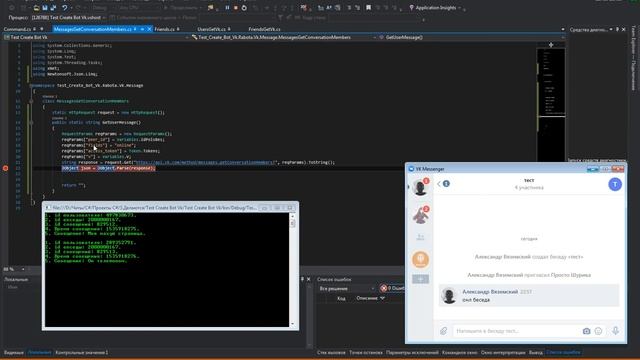Image resolution: width=640 pixels, height=360 pixels.
Task: Open the Вывод tab
Action: coord(536,352)
